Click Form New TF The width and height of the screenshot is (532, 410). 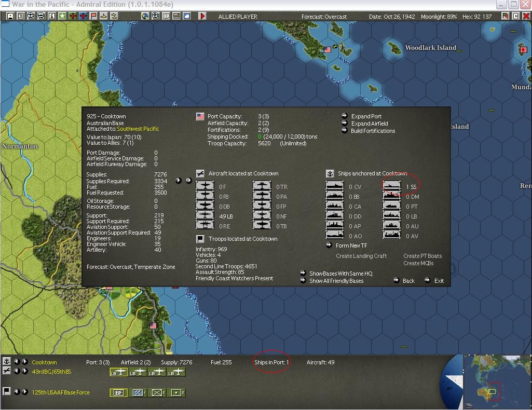point(351,245)
